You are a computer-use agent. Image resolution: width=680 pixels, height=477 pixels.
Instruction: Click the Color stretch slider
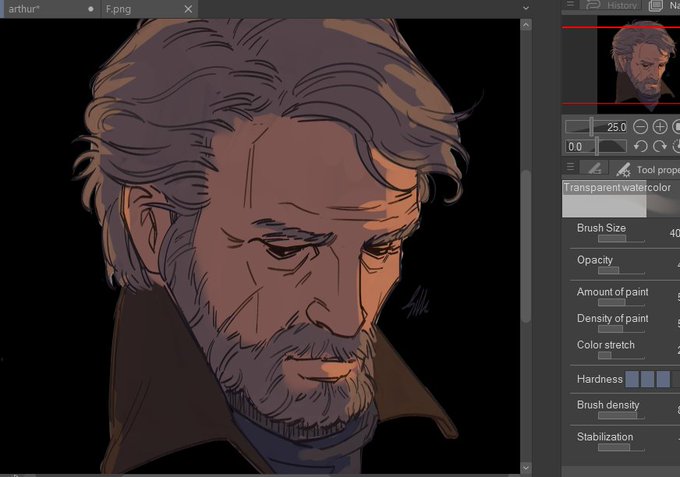coord(621,356)
